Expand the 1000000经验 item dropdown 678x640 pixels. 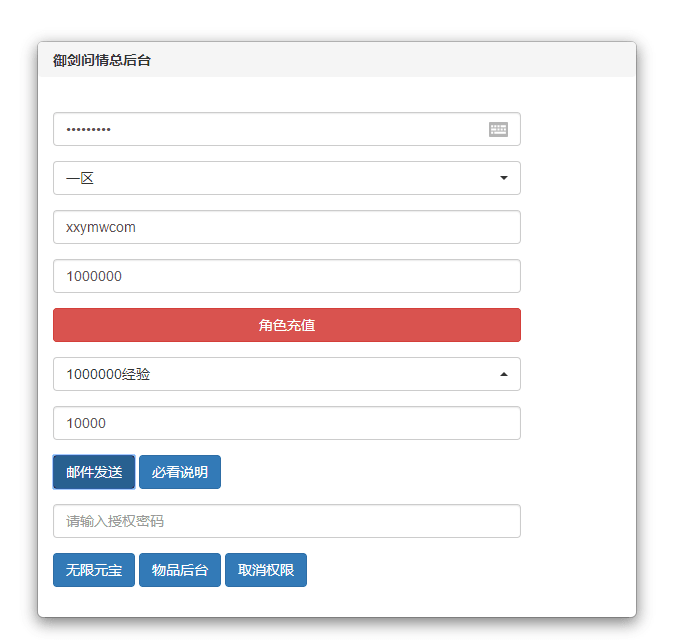click(x=287, y=374)
